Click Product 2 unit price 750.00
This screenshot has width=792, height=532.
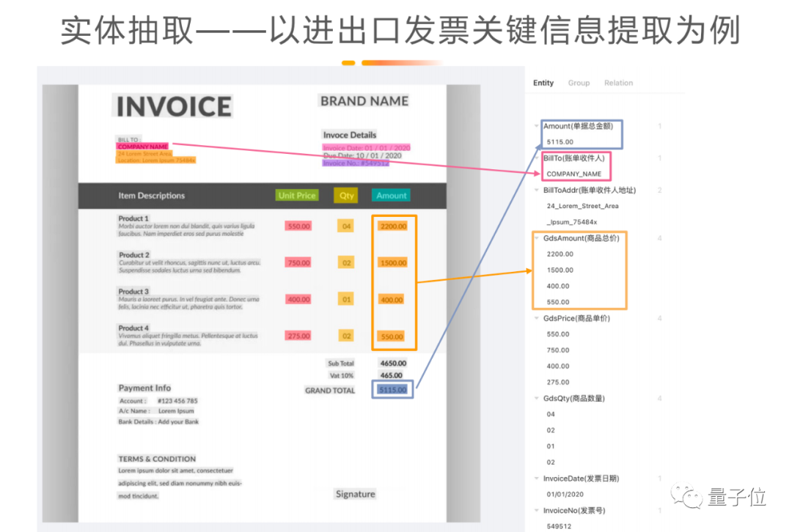click(298, 262)
